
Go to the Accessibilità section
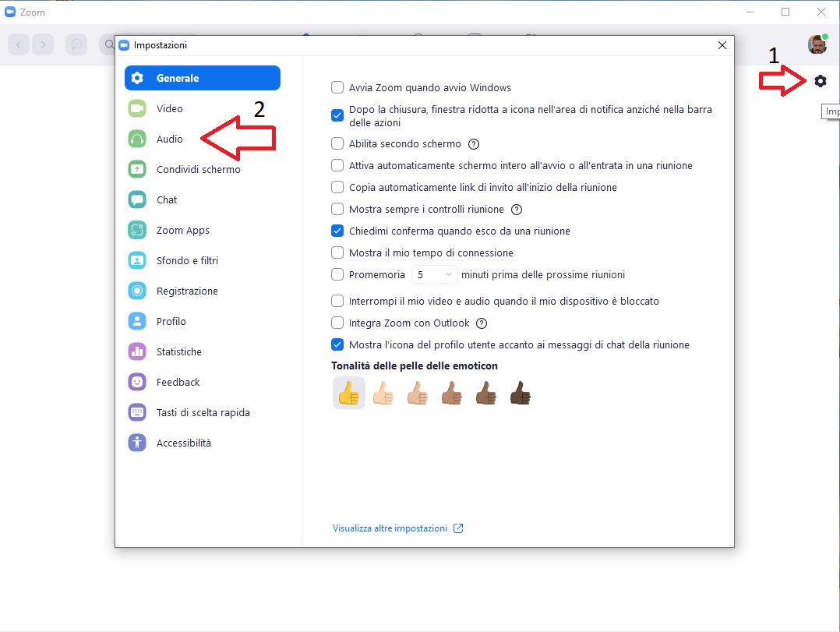pos(183,443)
